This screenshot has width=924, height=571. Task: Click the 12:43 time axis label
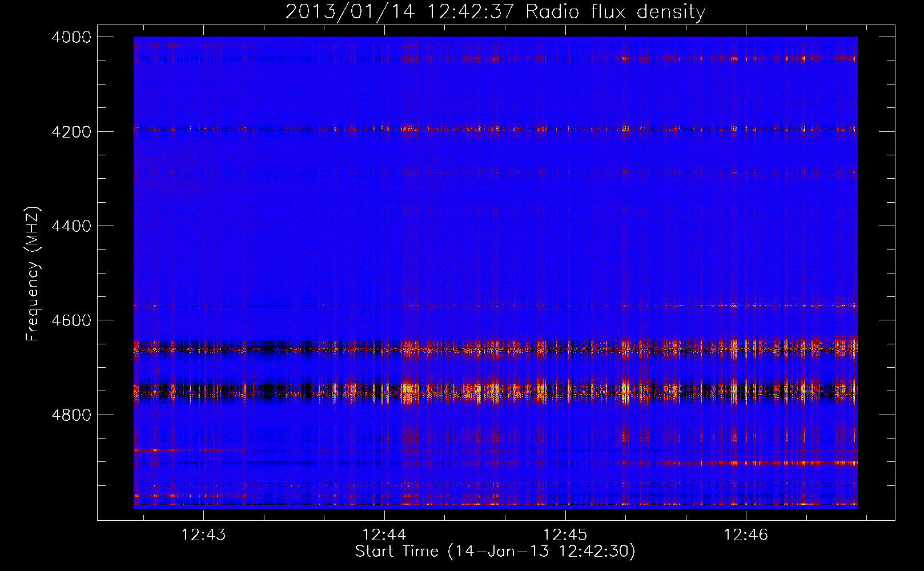point(203,534)
